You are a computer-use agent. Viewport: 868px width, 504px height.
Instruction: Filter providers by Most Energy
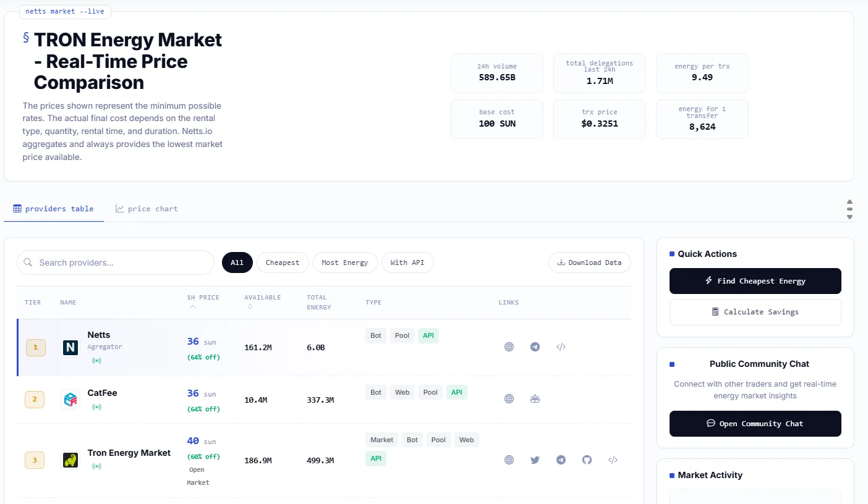pyautogui.click(x=345, y=262)
